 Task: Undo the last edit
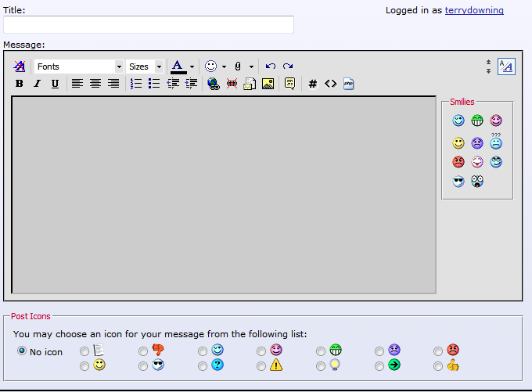pos(271,67)
